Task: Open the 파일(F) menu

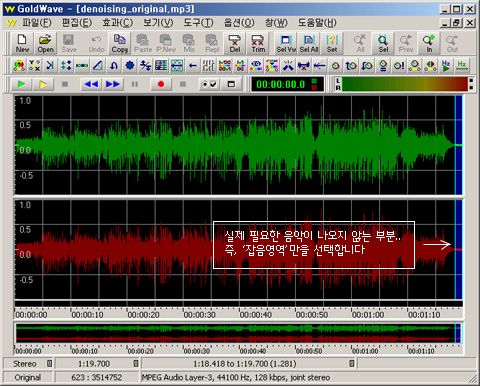Action: (x=37, y=23)
